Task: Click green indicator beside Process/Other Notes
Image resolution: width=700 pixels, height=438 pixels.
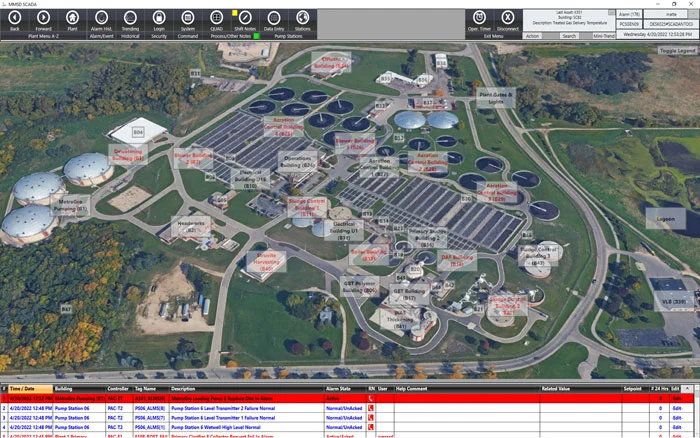Action: [x=256, y=35]
